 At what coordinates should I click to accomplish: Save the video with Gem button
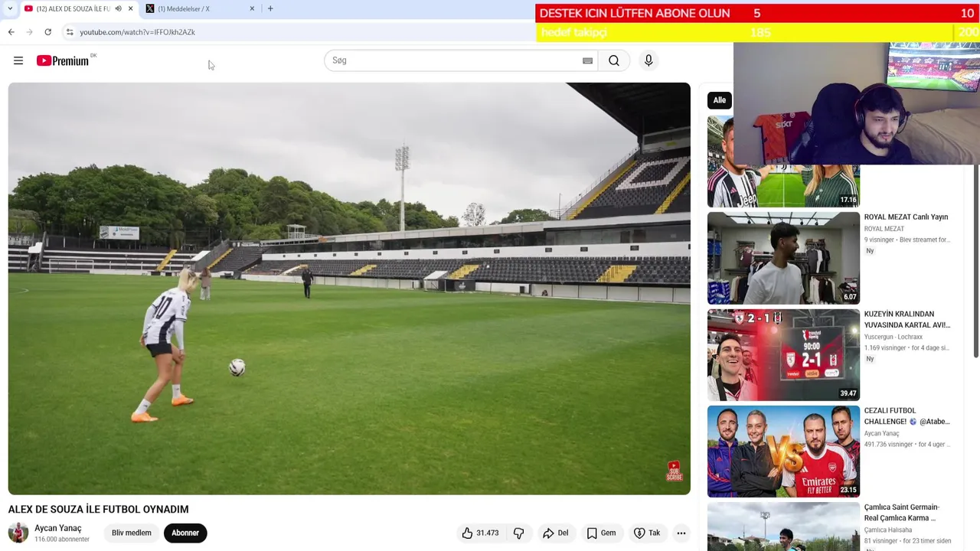pos(601,533)
